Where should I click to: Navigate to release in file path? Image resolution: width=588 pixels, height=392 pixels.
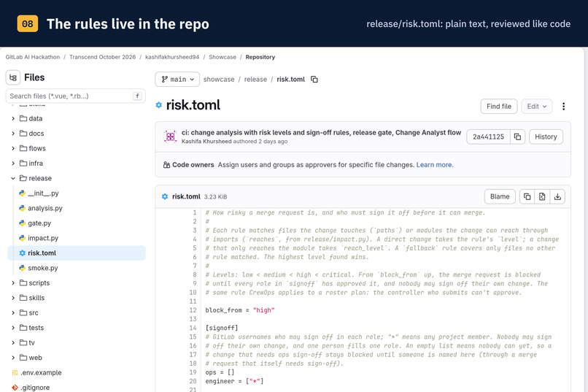pos(255,79)
